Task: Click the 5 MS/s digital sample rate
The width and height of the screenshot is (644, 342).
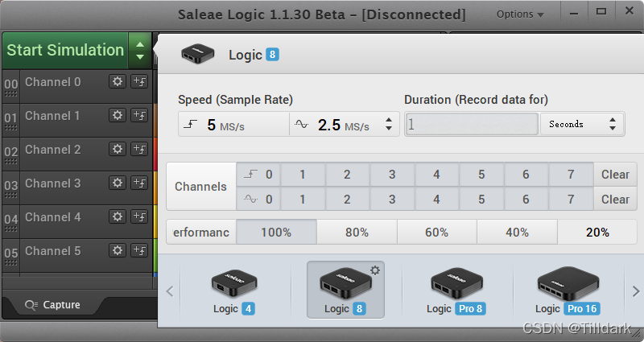Action: click(233, 125)
